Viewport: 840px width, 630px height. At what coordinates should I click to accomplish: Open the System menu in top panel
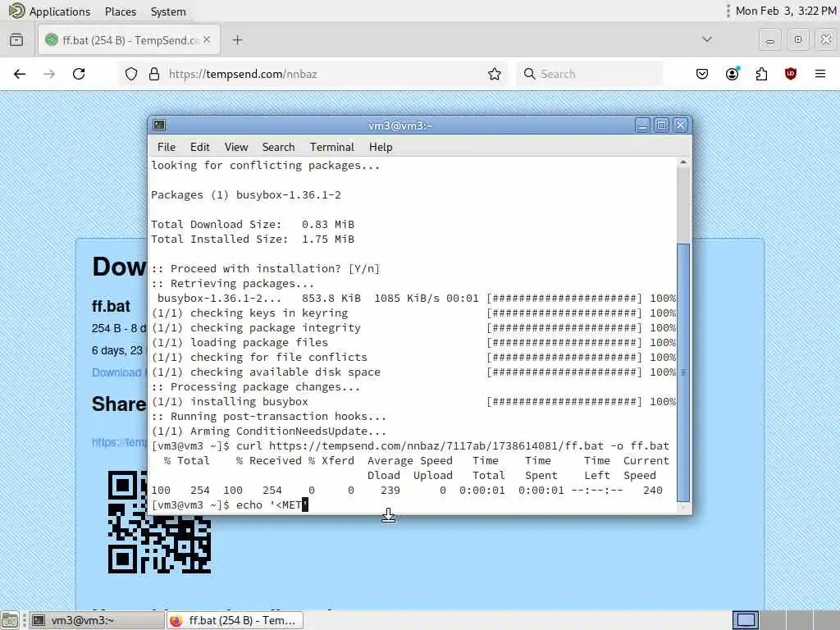168,11
